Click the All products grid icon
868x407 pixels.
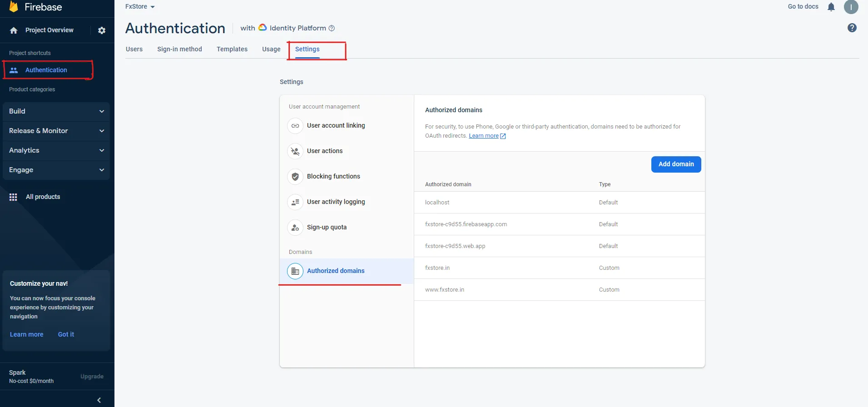[13, 197]
